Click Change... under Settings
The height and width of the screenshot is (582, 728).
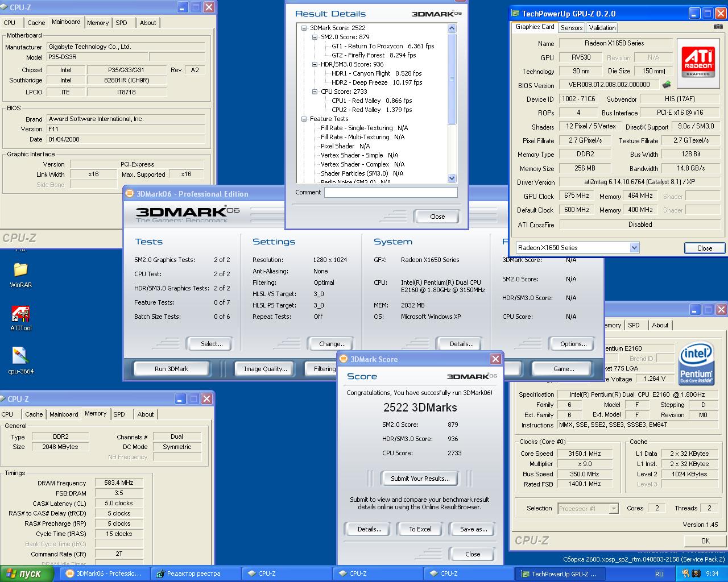click(x=332, y=344)
